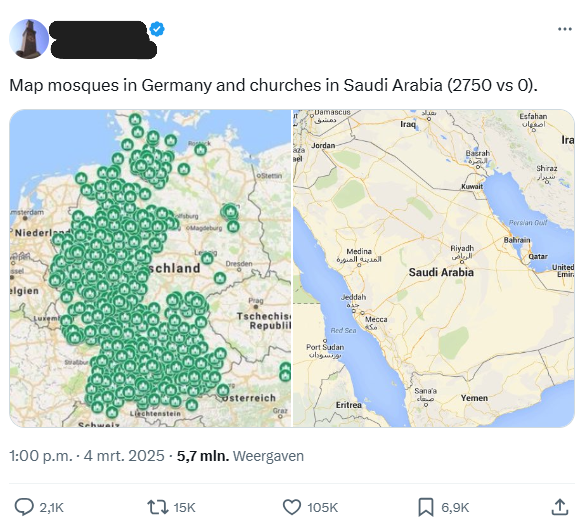The width and height of the screenshot is (588, 532).
Task: Click the redacted author display name
Action: (x=98, y=30)
